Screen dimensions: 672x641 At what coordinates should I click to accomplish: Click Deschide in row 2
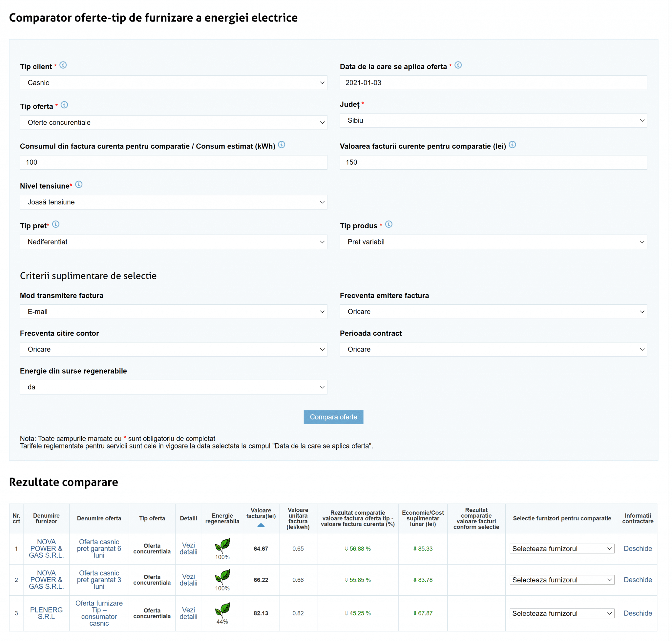[x=638, y=580]
